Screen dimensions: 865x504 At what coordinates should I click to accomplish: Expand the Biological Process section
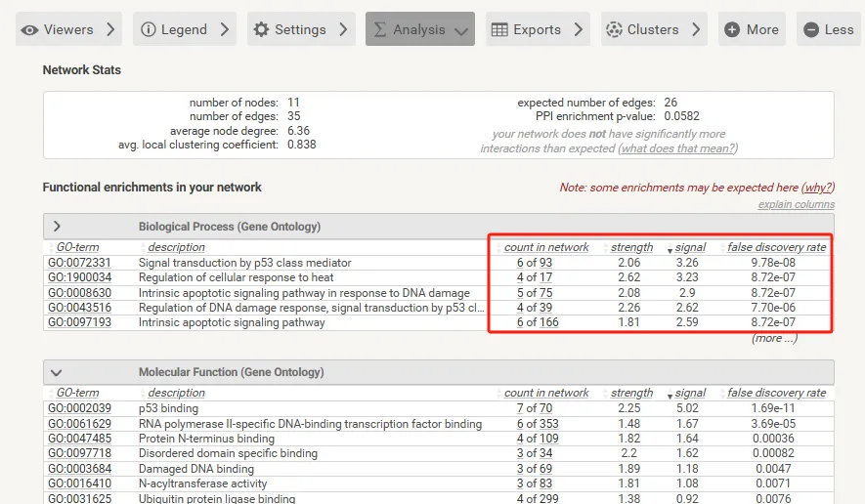(57, 227)
